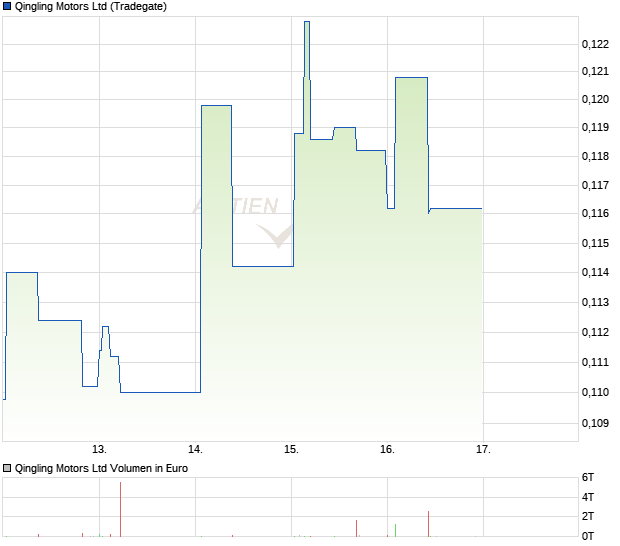The image size is (620, 546).
Task: Click the price axis label 0,109
Action: (595, 423)
